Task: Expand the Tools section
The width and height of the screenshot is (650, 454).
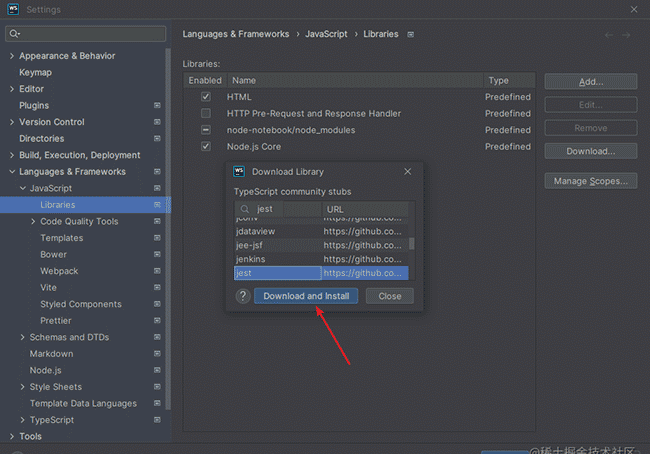Action: click(x=12, y=436)
